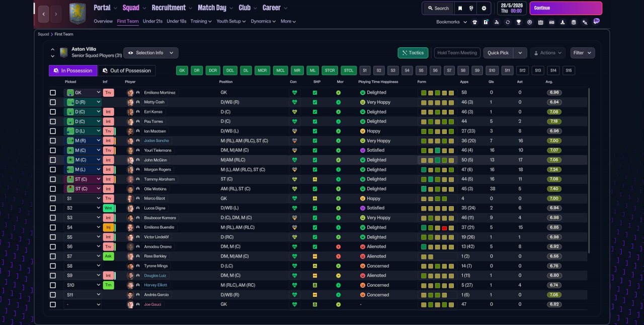This screenshot has width=644, height=325.
Task: Tick the checkbox for Lucas Digne
Action: [53, 208]
